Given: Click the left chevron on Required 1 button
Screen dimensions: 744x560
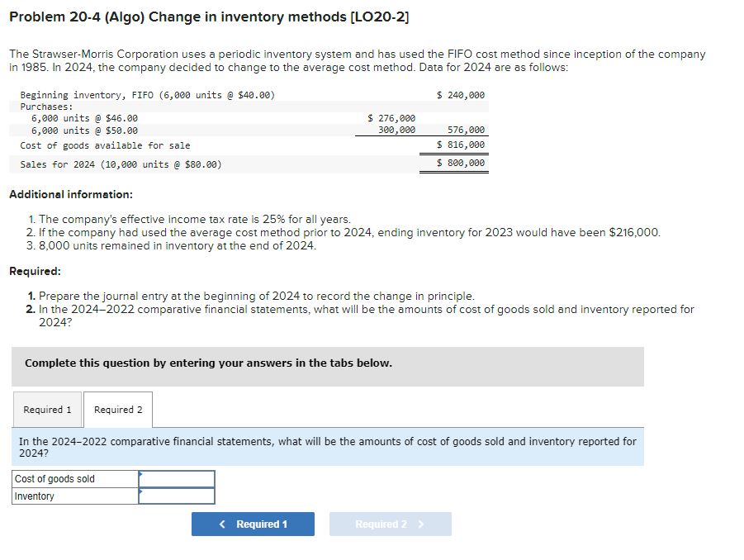Looking at the screenshot, I should pos(220,524).
